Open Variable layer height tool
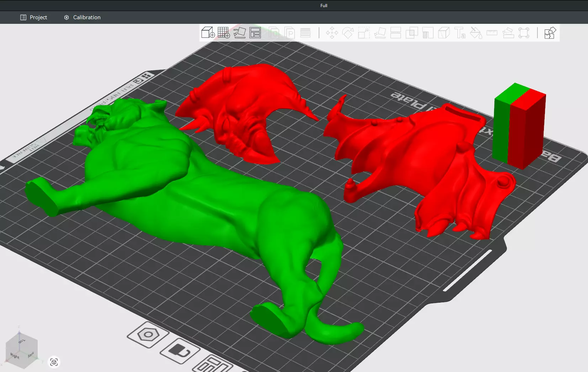Viewport: 588px width, 372px height. pyautogui.click(x=305, y=33)
